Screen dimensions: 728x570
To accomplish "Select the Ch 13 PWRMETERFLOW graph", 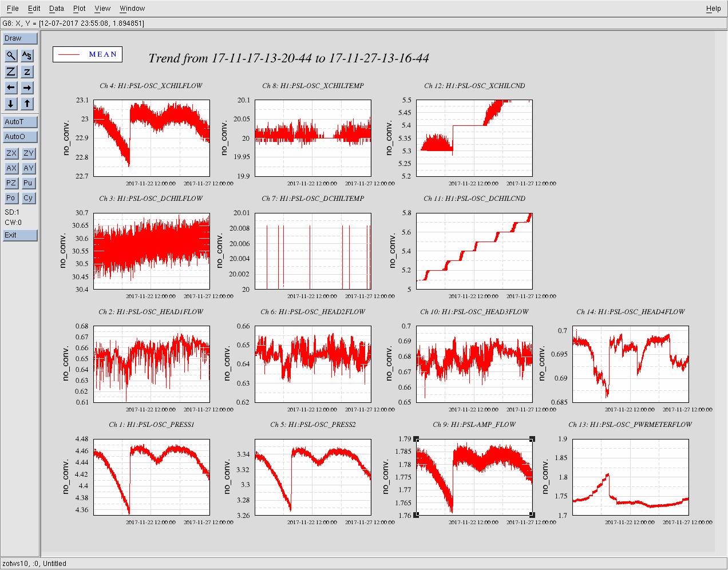I will 630,477.
